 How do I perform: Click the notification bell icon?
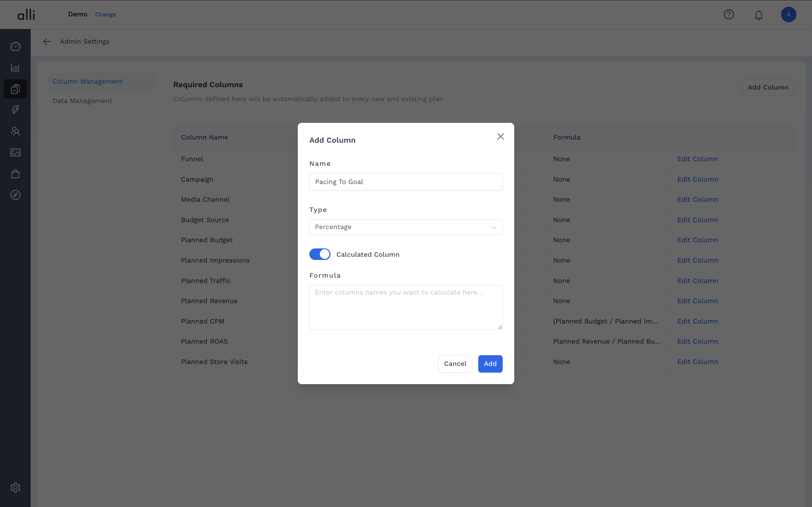coord(759,15)
